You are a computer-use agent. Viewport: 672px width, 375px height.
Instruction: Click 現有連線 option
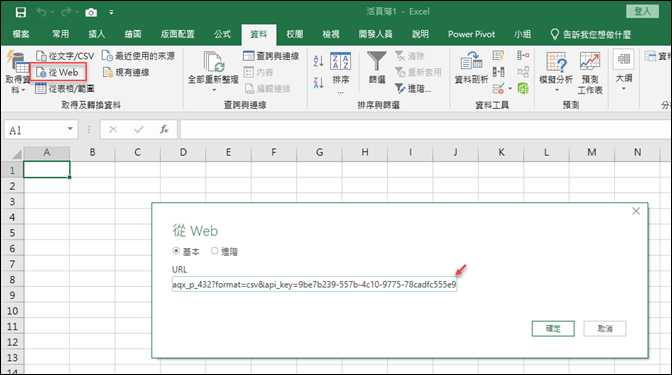(126, 72)
